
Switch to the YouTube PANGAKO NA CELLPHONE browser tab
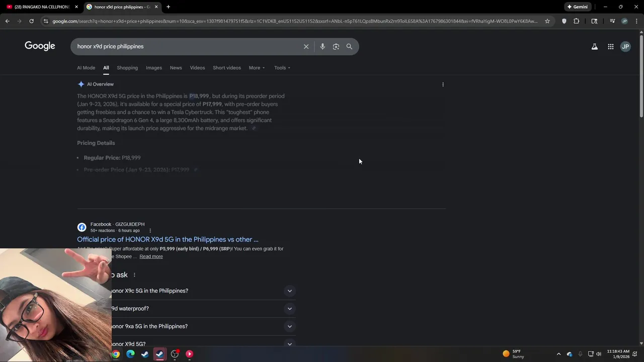click(41, 7)
